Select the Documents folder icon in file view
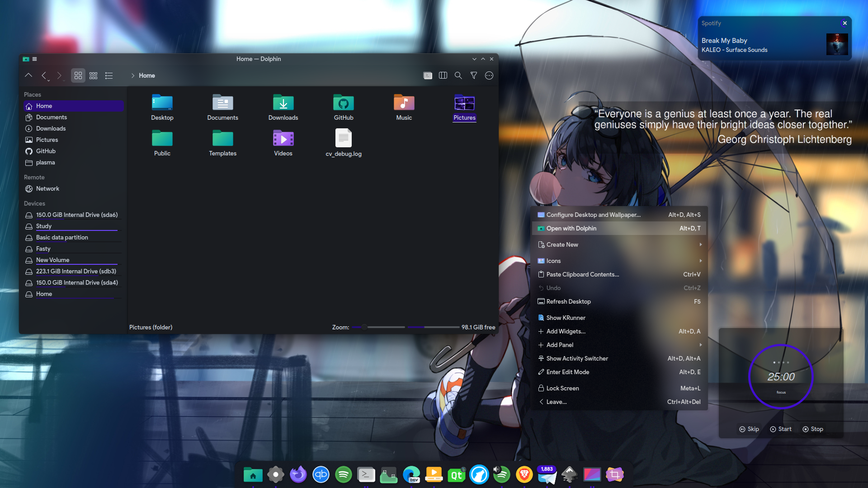This screenshot has width=868, height=488. (x=223, y=103)
